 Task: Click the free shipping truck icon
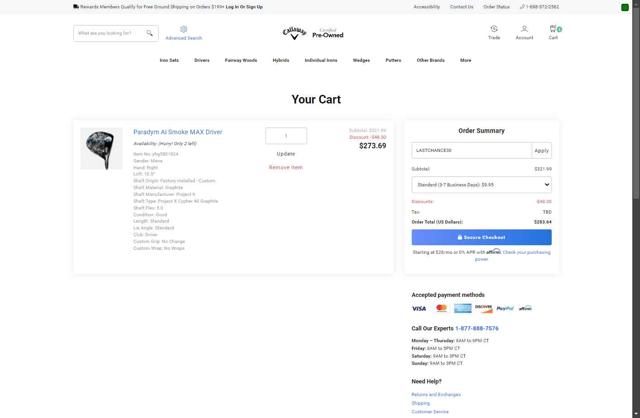(76, 7)
